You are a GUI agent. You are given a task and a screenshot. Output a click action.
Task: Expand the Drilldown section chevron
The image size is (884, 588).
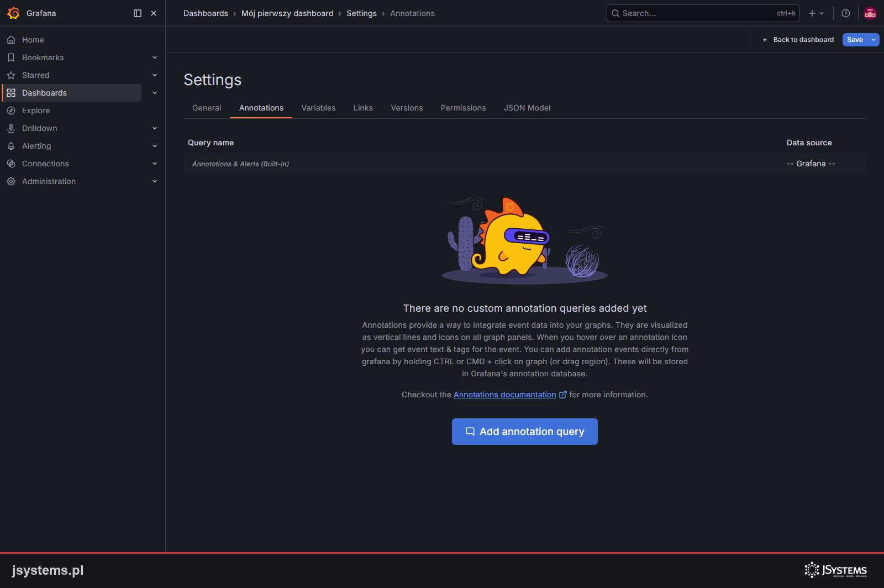(x=155, y=128)
